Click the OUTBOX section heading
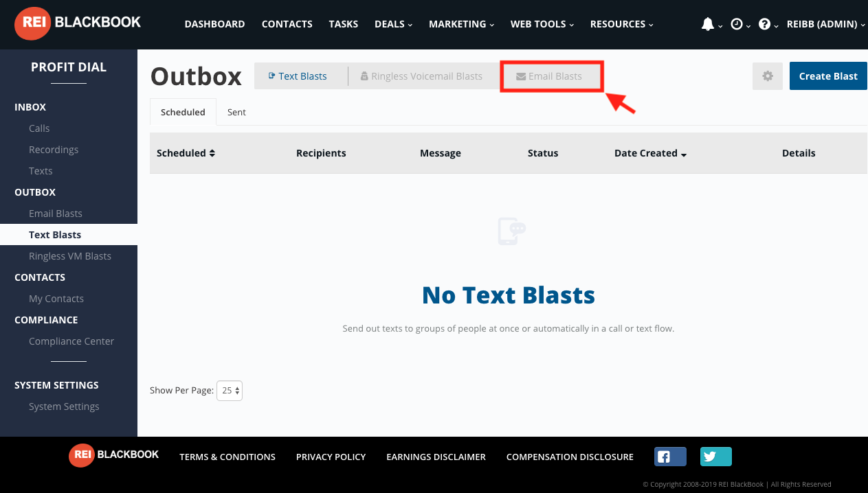Viewport: 868px width, 493px height. pos(35,192)
